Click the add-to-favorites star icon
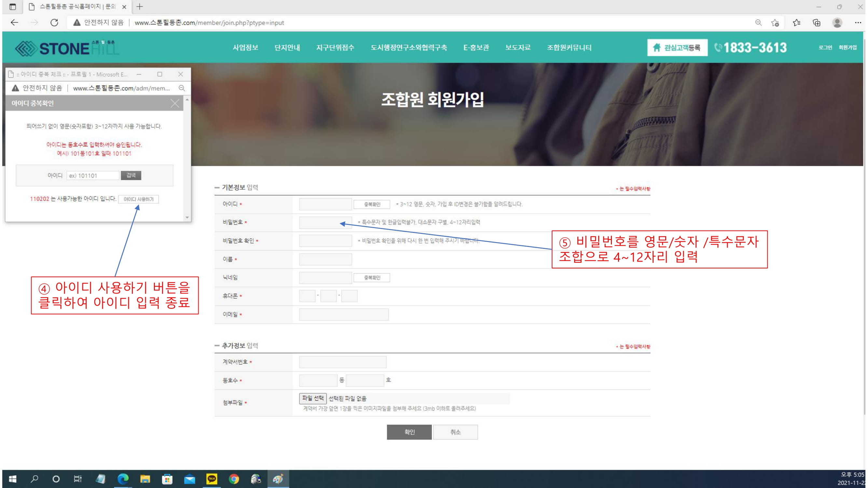This screenshot has height=488, width=868. coord(775,22)
